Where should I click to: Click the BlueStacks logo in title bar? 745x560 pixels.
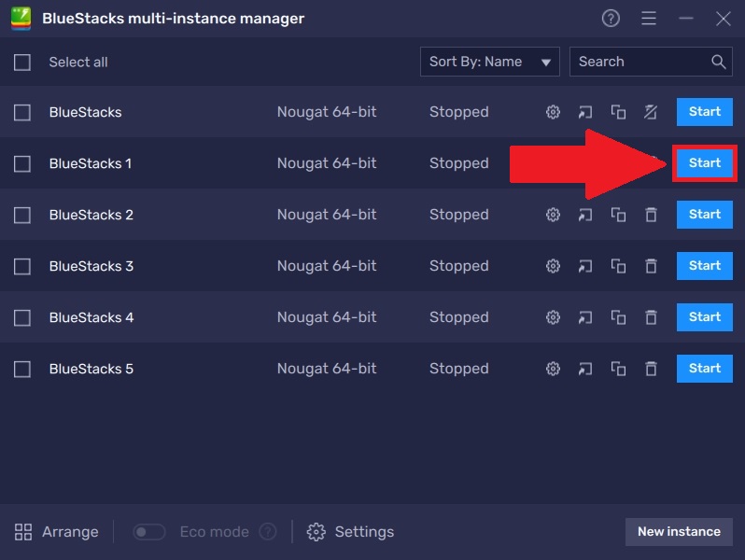(x=21, y=19)
